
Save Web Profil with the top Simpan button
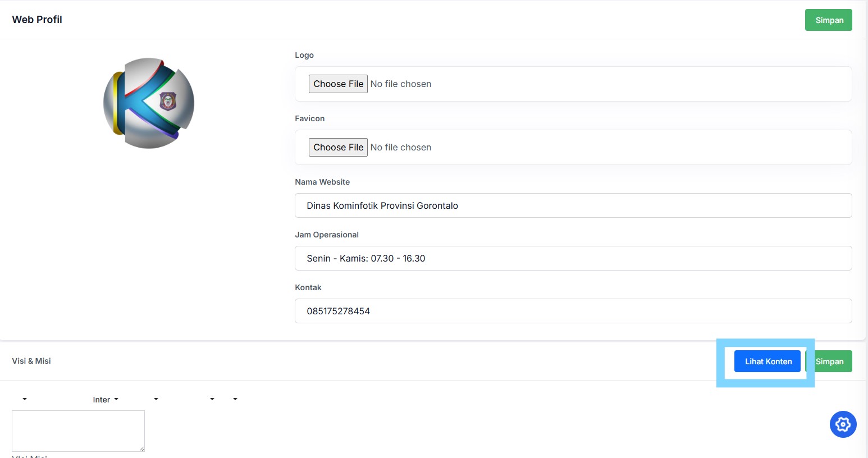(x=829, y=20)
